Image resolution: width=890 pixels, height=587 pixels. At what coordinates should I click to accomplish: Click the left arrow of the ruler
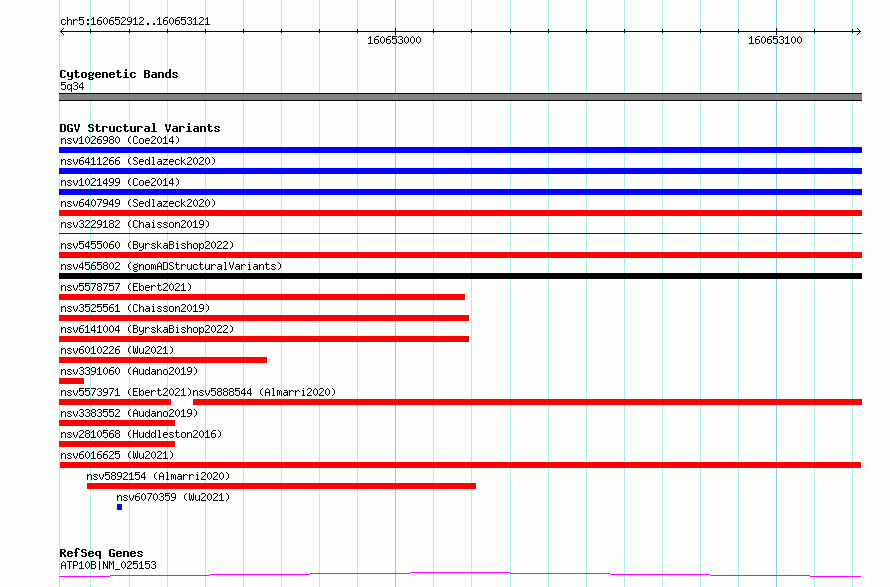(x=62, y=32)
